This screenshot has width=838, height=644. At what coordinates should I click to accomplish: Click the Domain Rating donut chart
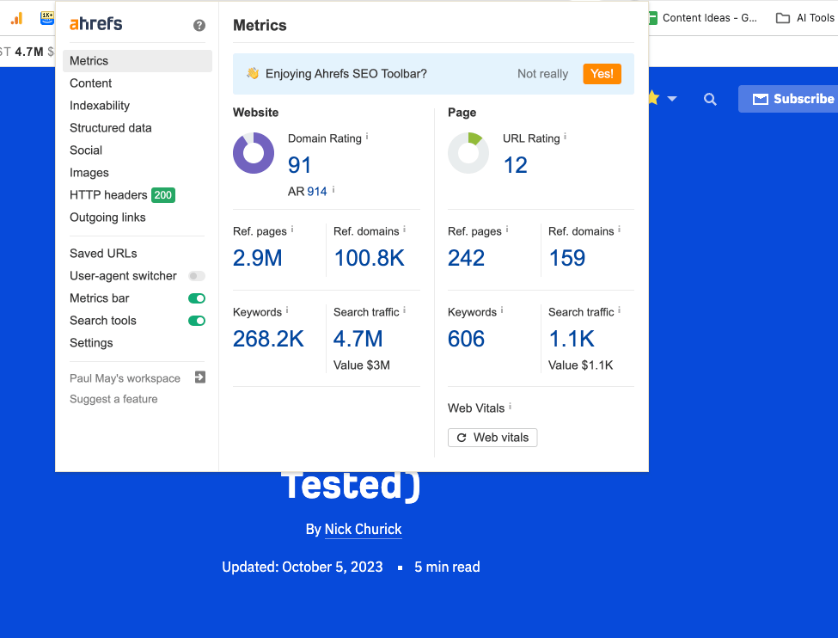click(x=254, y=153)
